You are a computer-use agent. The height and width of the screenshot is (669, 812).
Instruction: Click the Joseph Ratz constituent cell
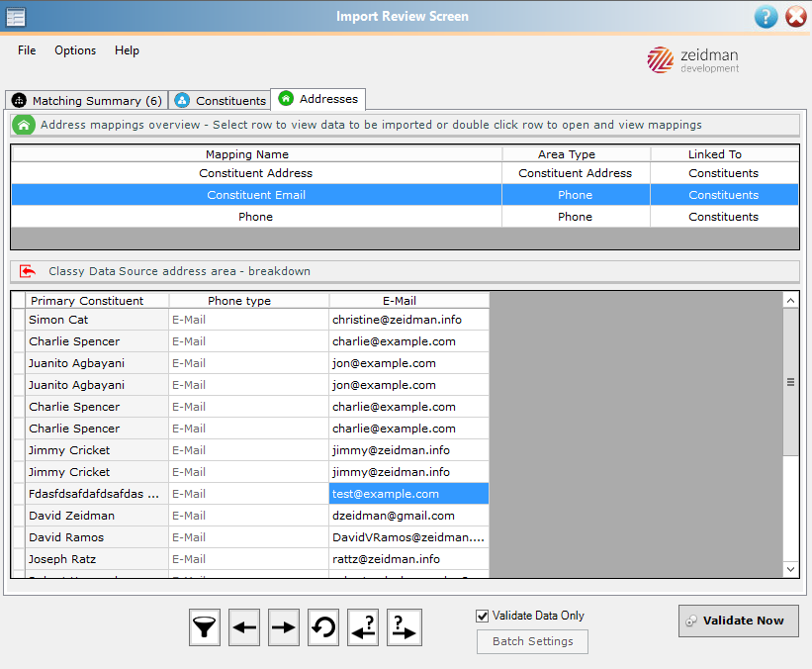[97, 559]
